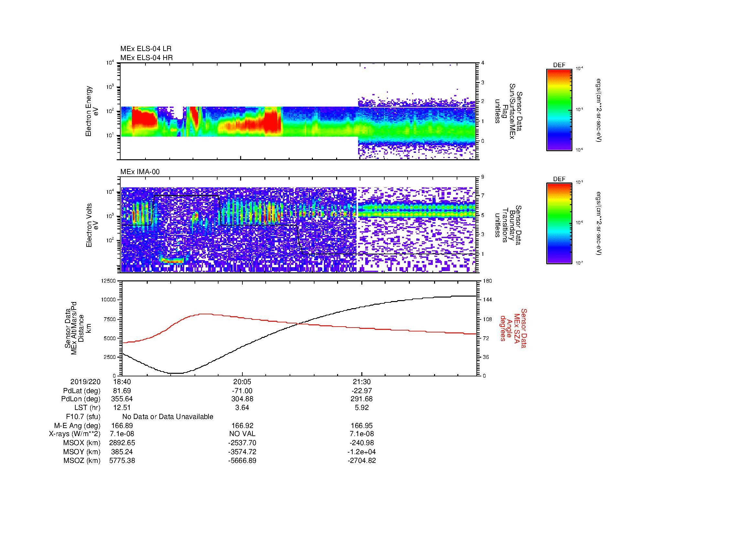The image size is (756, 534).
Task: Click the 'MSOZ (km)' row label
Action: pyautogui.click(x=82, y=461)
